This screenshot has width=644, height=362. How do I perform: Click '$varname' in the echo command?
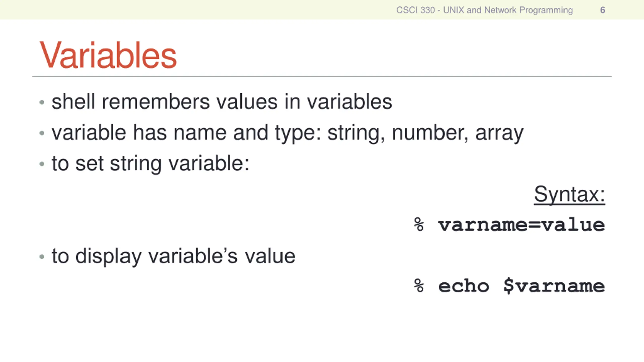[x=554, y=286]
